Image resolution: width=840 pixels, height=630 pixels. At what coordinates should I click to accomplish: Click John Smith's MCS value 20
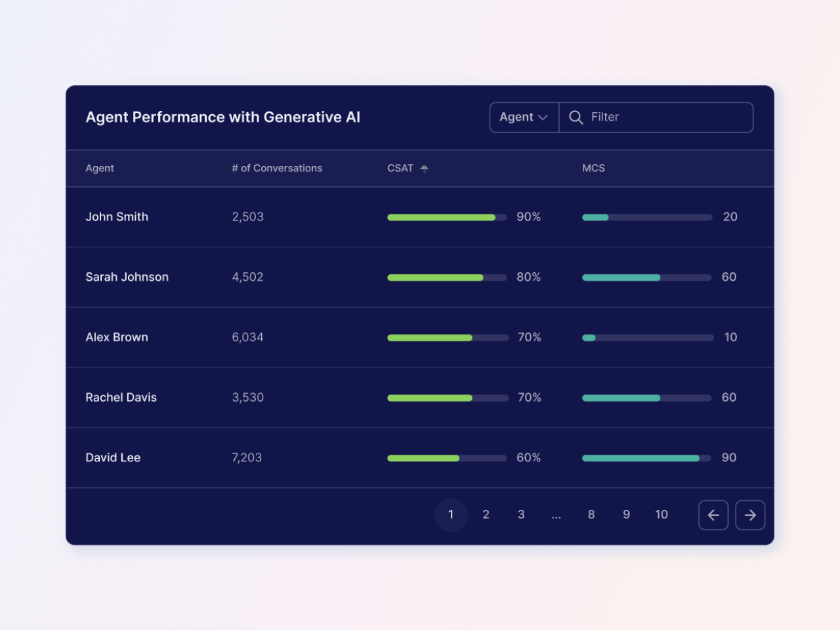pyautogui.click(x=730, y=217)
